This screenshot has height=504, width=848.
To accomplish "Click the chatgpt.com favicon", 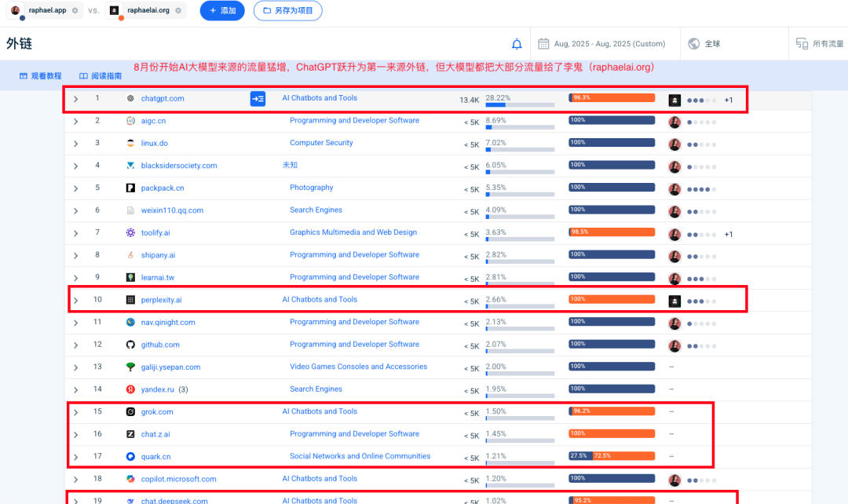I will pyautogui.click(x=130, y=98).
